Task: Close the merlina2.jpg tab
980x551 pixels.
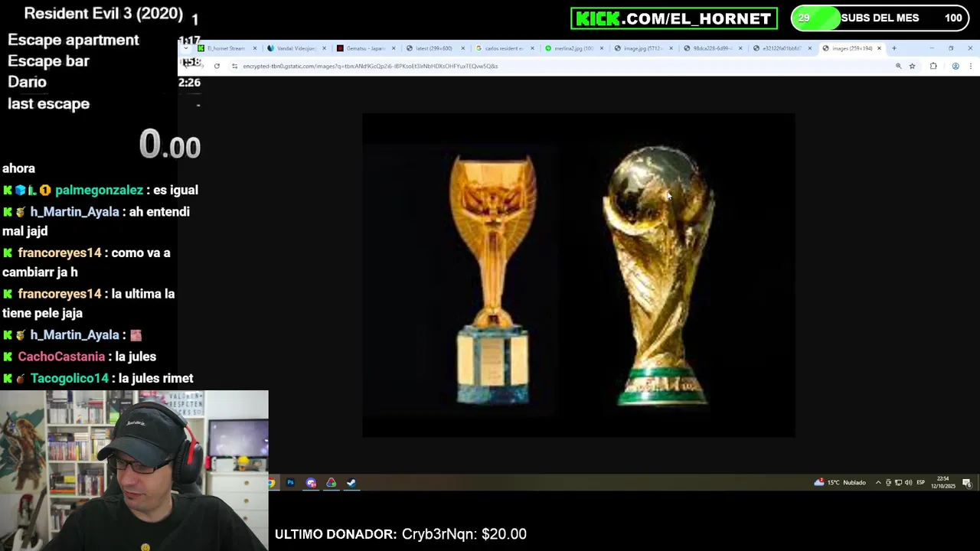Action: tap(601, 48)
